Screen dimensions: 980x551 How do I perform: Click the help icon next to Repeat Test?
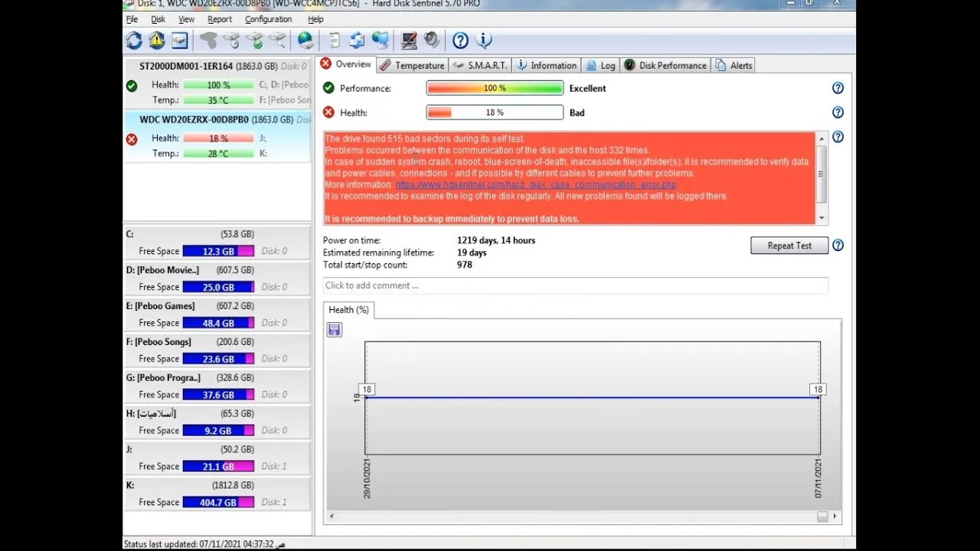[x=838, y=246]
